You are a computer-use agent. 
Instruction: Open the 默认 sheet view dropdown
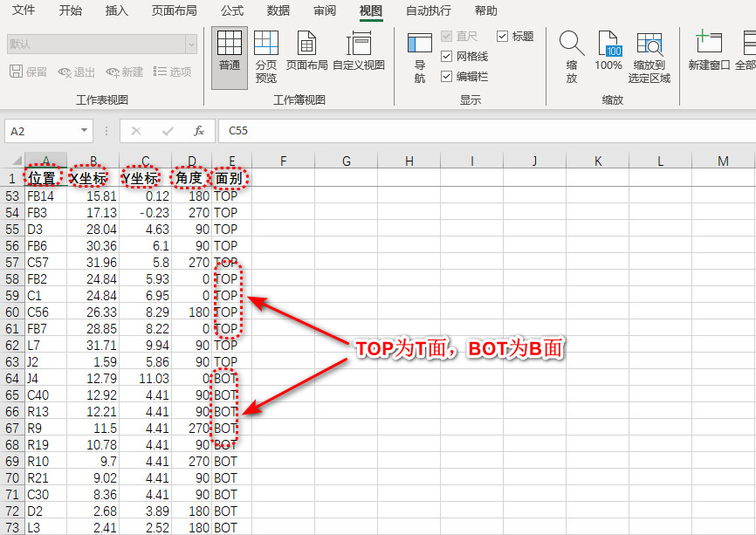190,44
